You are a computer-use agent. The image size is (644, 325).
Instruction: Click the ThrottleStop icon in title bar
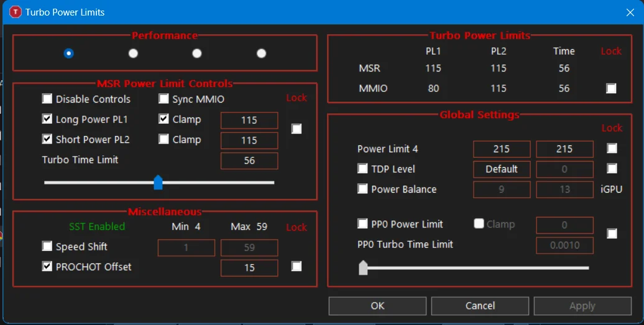pos(15,12)
